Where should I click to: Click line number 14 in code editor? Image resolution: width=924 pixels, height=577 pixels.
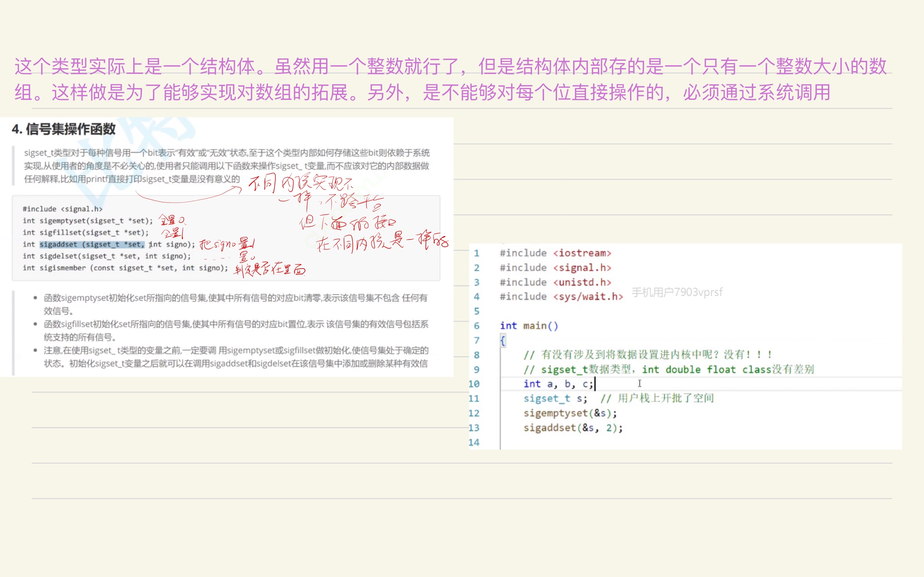pyautogui.click(x=474, y=442)
